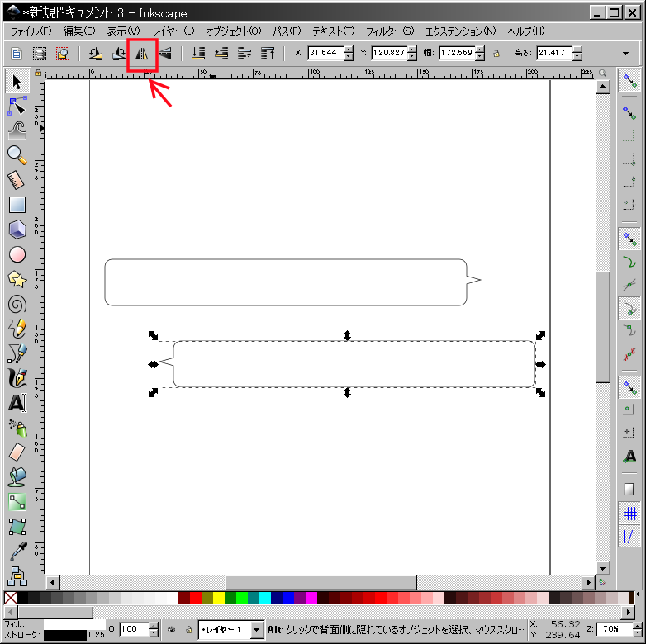Toggle guide lock at ruler corner
Viewport: 646px width, 644px height.
(38, 73)
